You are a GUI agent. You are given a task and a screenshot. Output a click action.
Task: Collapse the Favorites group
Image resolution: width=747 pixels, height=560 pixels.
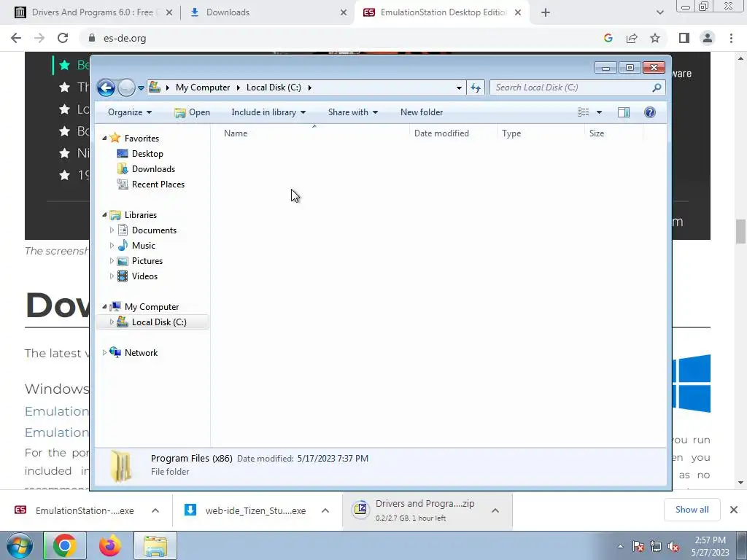point(105,138)
